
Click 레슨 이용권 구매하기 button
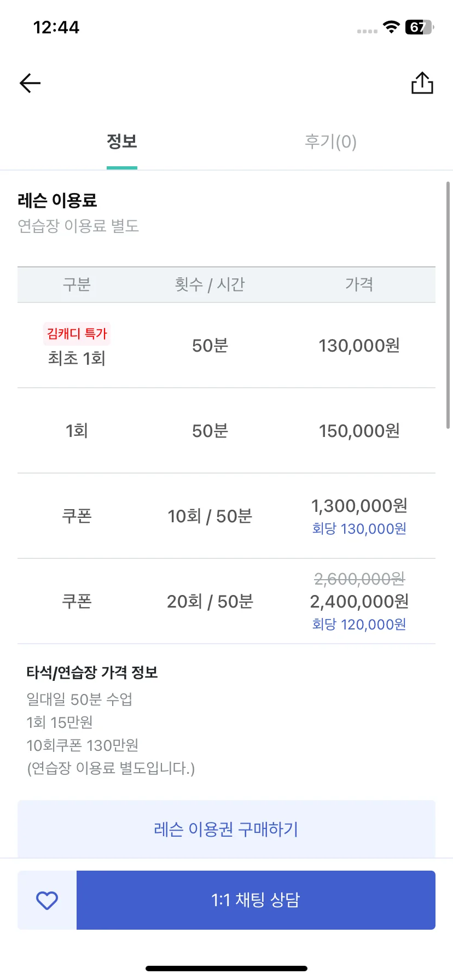coord(226,829)
